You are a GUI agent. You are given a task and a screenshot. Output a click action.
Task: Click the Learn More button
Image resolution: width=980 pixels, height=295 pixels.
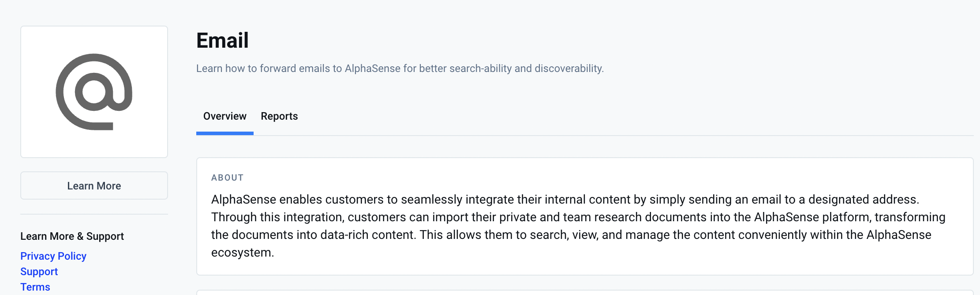[94, 185]
